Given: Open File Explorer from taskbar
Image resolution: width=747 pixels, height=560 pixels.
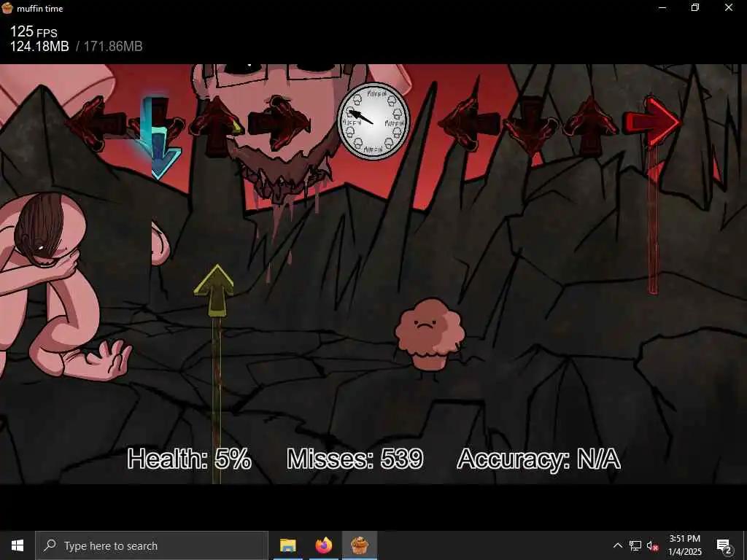Looking at the screenshot, I should 287,545.
